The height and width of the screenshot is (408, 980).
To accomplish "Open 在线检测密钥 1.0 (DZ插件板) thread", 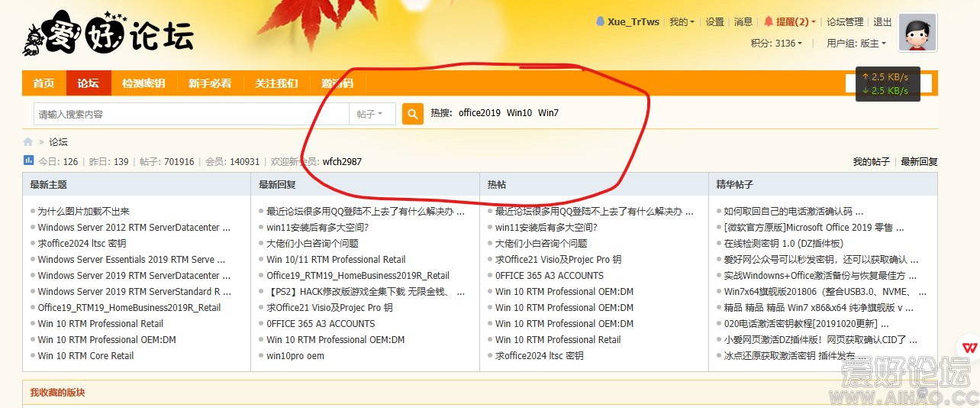I will [784, 244].
